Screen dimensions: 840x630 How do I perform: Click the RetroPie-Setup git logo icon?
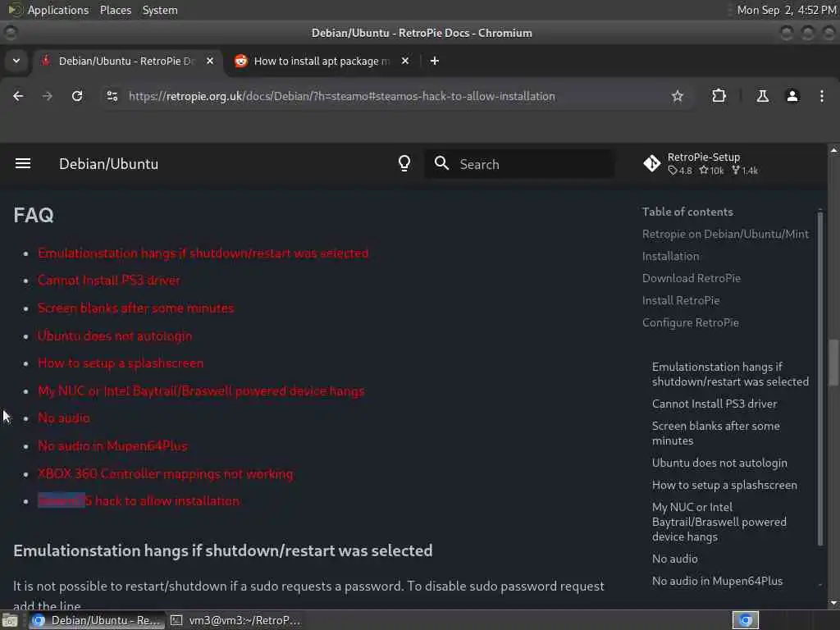(x=652, y=163)
